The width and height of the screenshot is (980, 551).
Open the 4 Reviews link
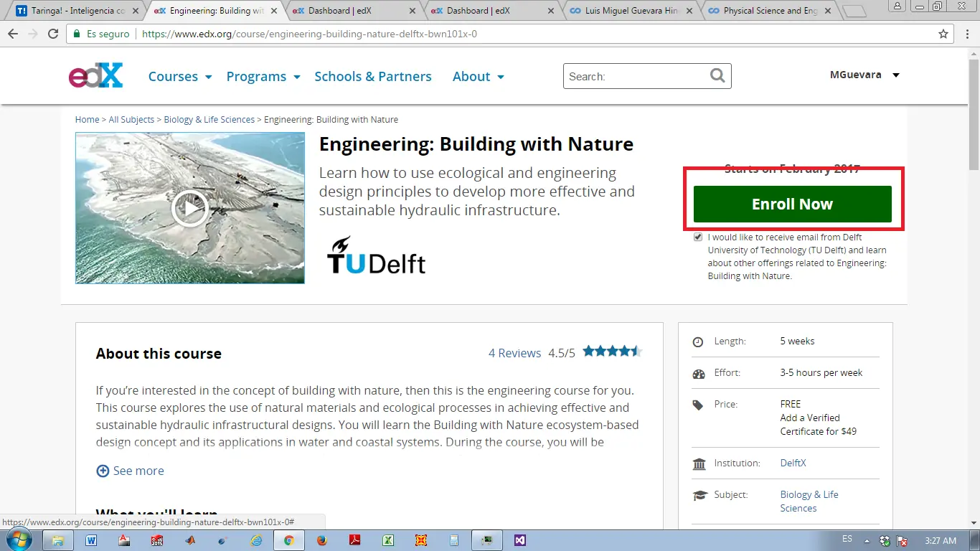click(x=514, y=353)
